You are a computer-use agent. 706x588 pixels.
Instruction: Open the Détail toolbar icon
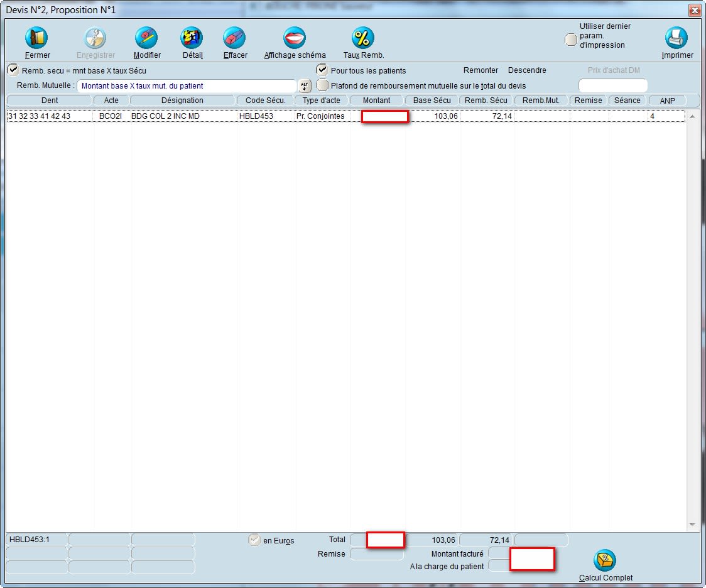tap(192, 38)
